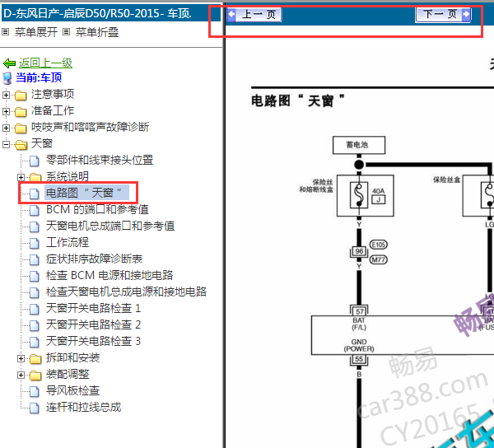Viewport: 494px width, 448px height.
Task: Select the 电路图 "天窗" tree entry
Action: click(86, 193)
